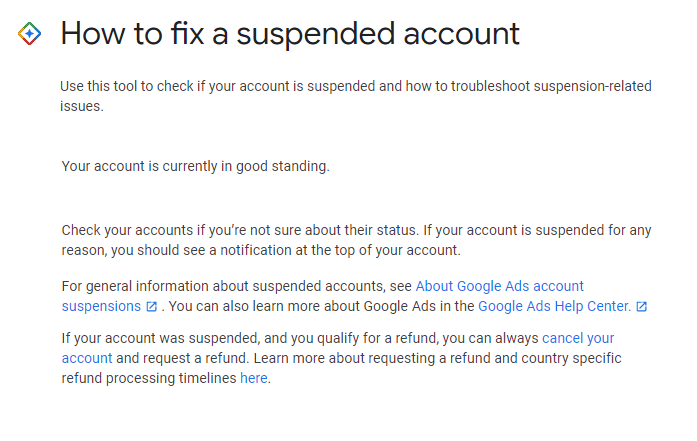Click 'For general information about suspended accounts' text

[235, 286]
